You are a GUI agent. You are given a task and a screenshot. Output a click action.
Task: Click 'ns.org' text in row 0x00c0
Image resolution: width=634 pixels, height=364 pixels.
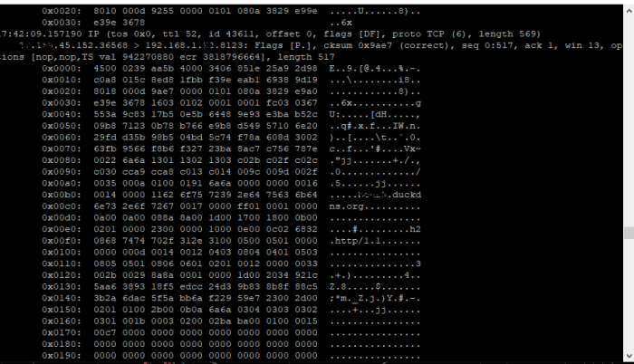tap(347, 206)
